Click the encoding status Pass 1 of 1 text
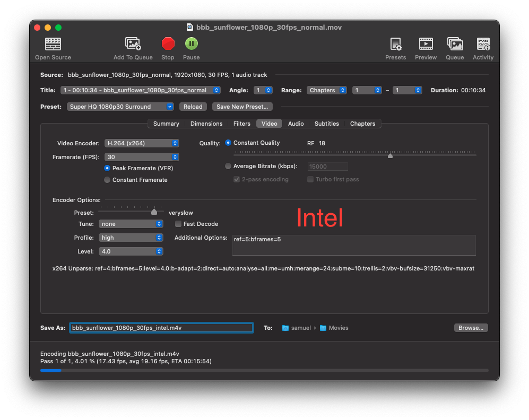Image resolution: width=529 pixels, height=420 pixels. click(126, 361)
